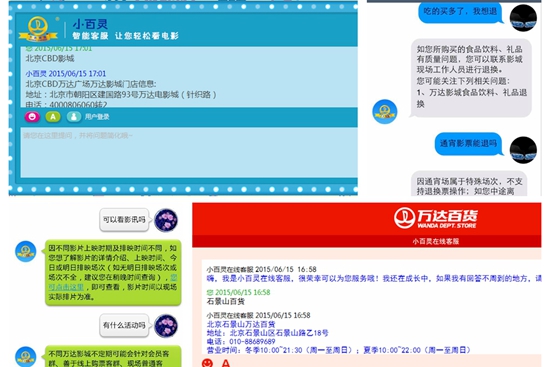550x367 pixels.
Task: Click the red letter A icon under Wanda chat
Action: (226, 363)
